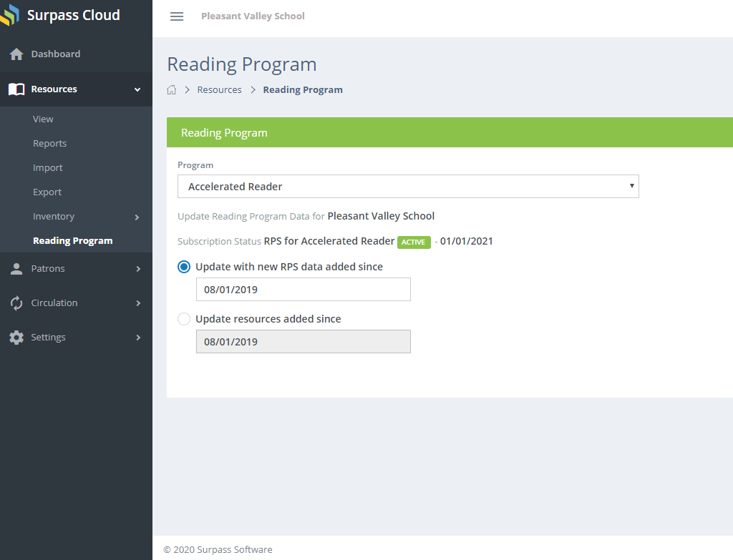
Task: Open the Program dropdown
Action: point(408,187)
